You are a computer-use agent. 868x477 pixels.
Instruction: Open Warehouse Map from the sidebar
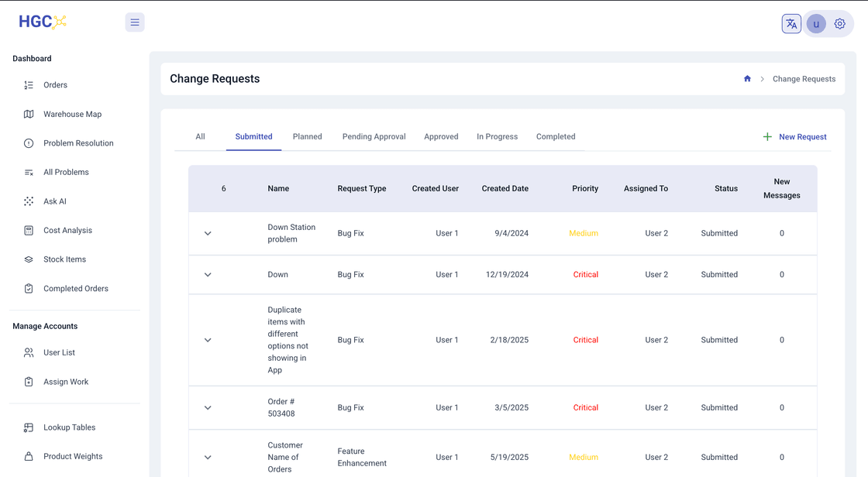point(72,114)
